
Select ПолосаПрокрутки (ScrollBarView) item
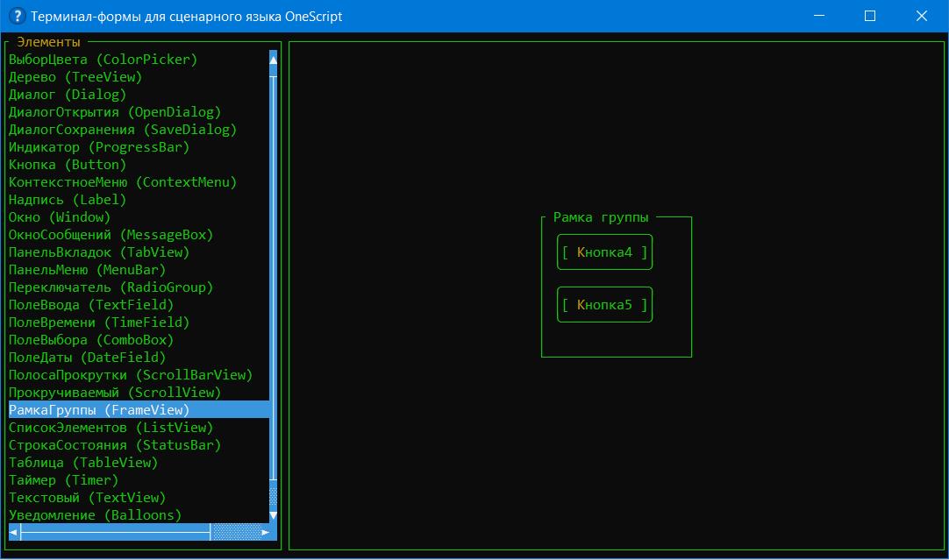click(130, 375)
